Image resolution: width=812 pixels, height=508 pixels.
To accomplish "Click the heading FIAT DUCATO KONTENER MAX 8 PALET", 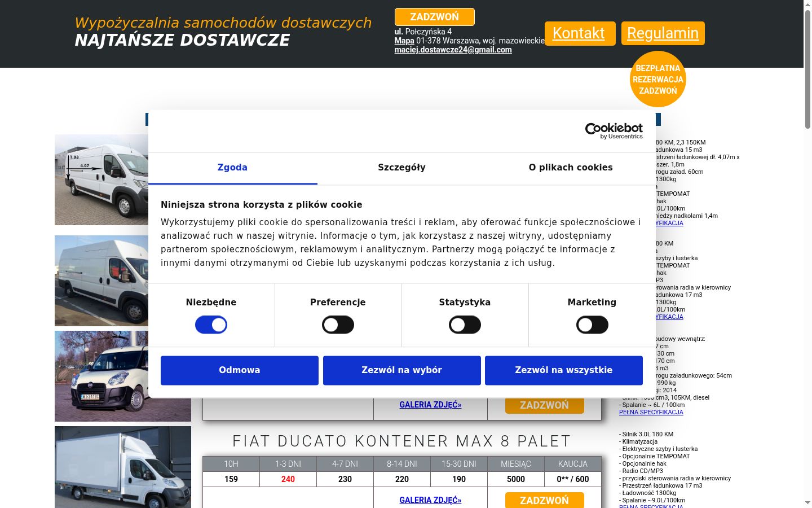I will tap(402, 441).
